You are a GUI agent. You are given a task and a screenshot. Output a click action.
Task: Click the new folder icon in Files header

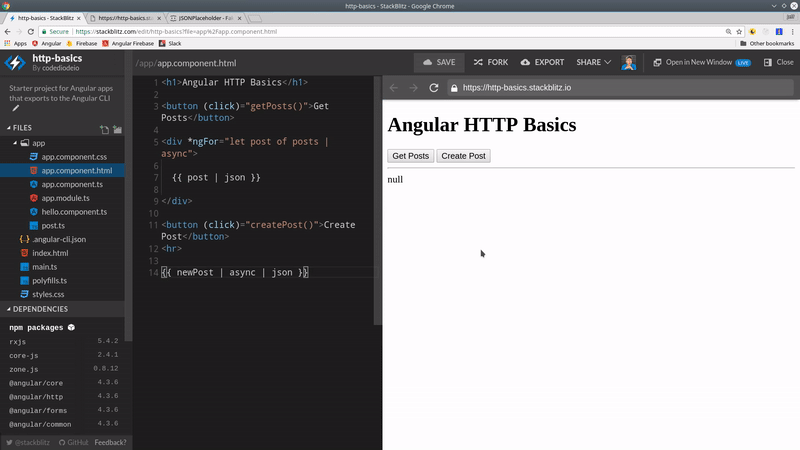click(x=117, y=129)
